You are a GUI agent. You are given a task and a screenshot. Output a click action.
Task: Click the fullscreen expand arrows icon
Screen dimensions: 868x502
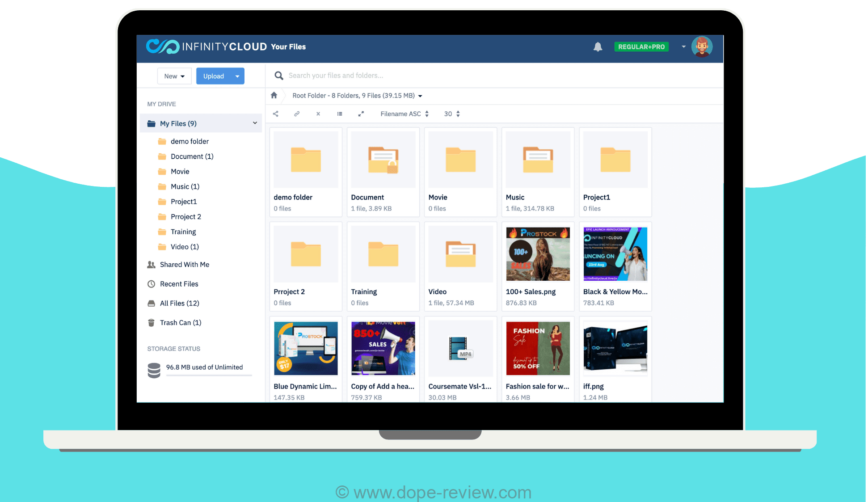point(361,114)
